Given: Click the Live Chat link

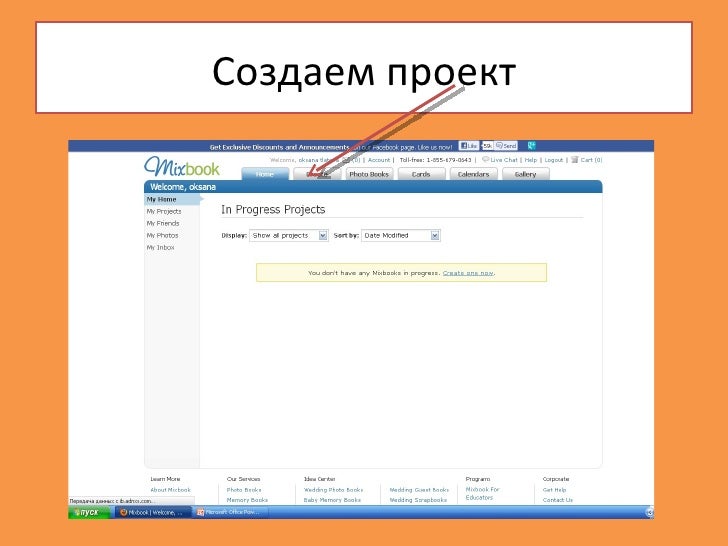Looking at the screenshot, I should tap(504, 160).
